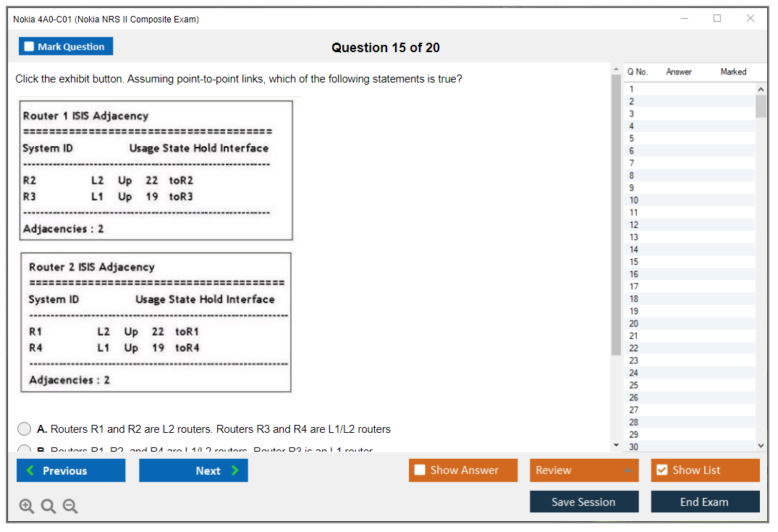This screenshot has height=532, width=778.
Task: Advance with the Next button
Action: coord(193,470)
